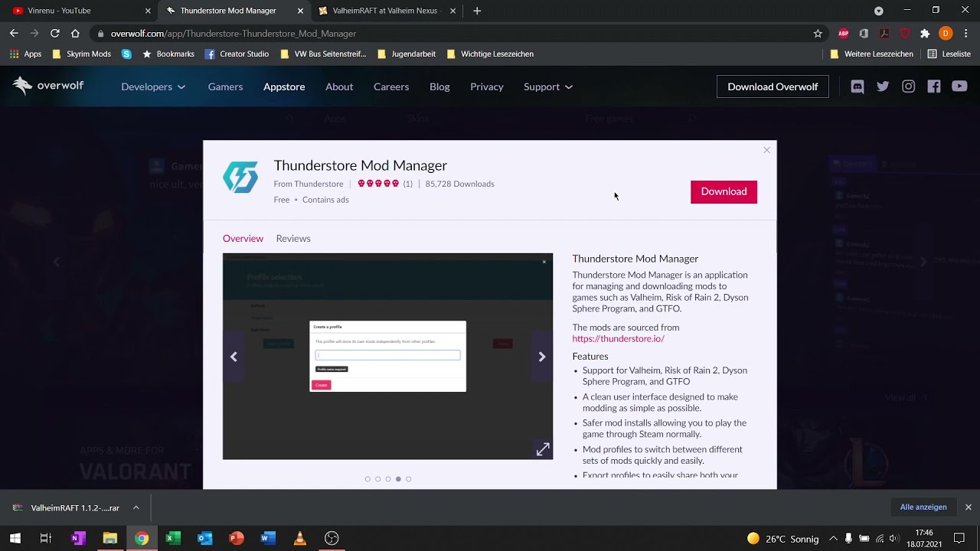980x551 pixels.
Task: Open Overwolf YouTube icon
Action: 959,86
